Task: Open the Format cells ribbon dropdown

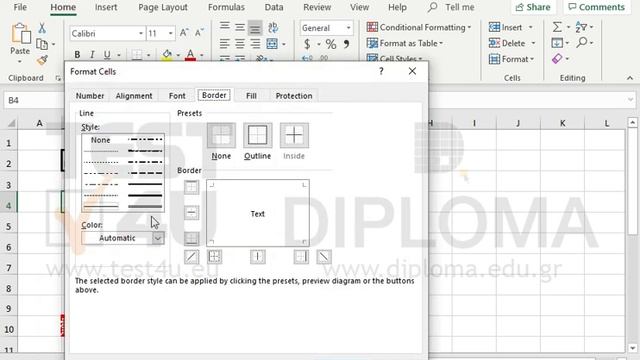Action: point(511,59)
